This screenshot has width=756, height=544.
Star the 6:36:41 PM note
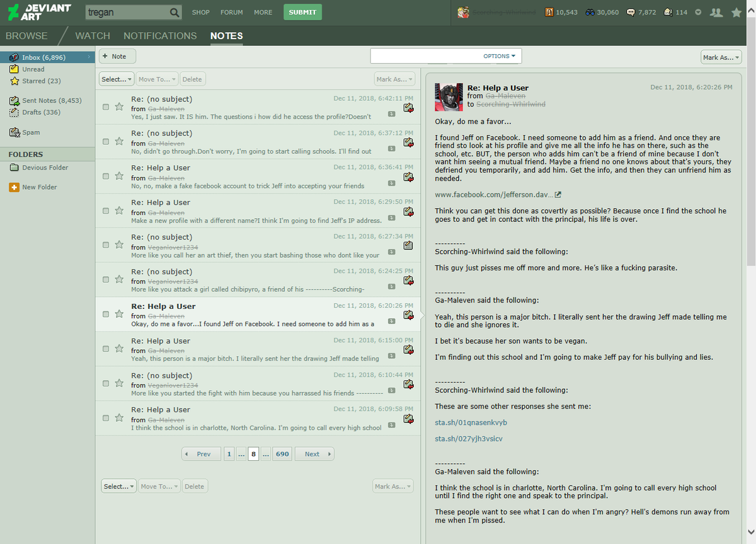pos(118,176)
